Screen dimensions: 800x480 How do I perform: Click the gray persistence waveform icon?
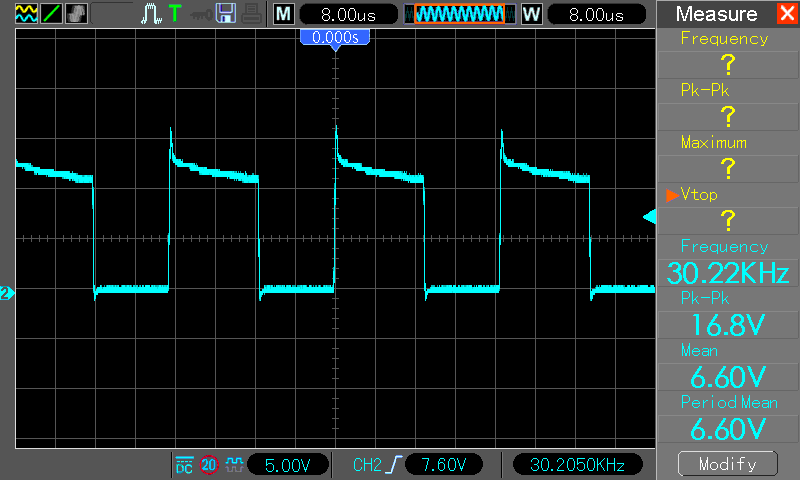77,14
